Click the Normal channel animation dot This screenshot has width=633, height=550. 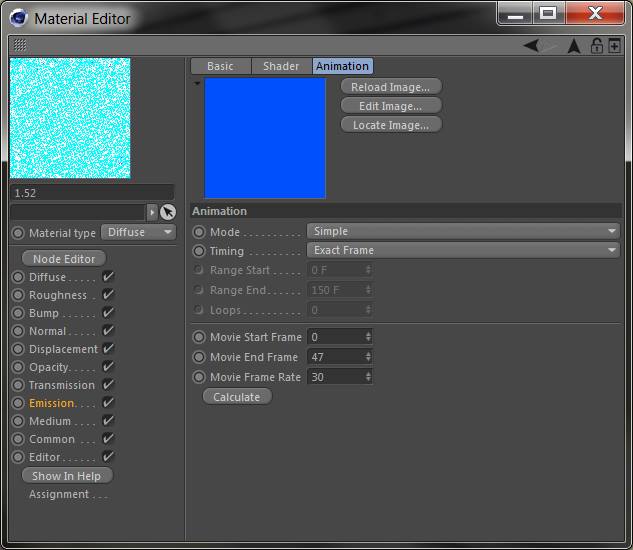(x=18, y=331)
